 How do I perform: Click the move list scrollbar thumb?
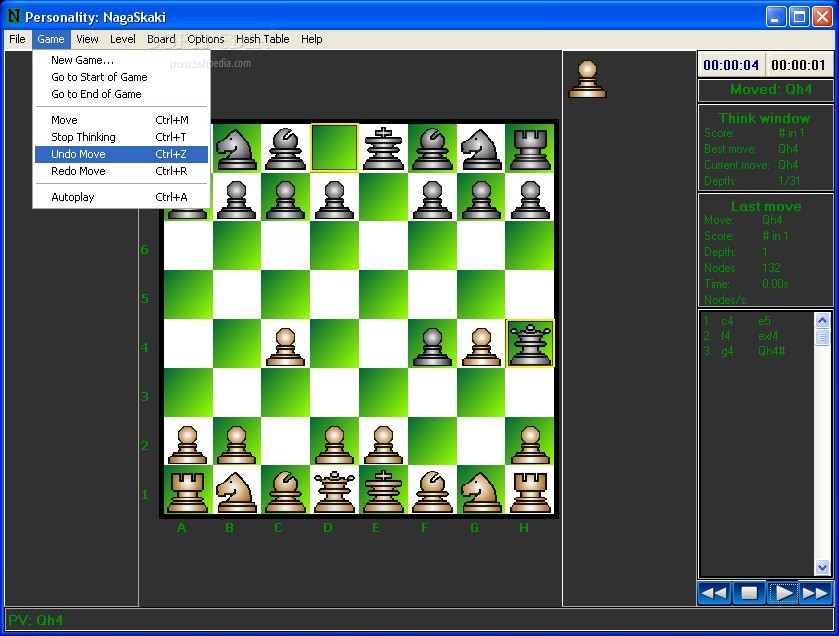tap(822, 337)
